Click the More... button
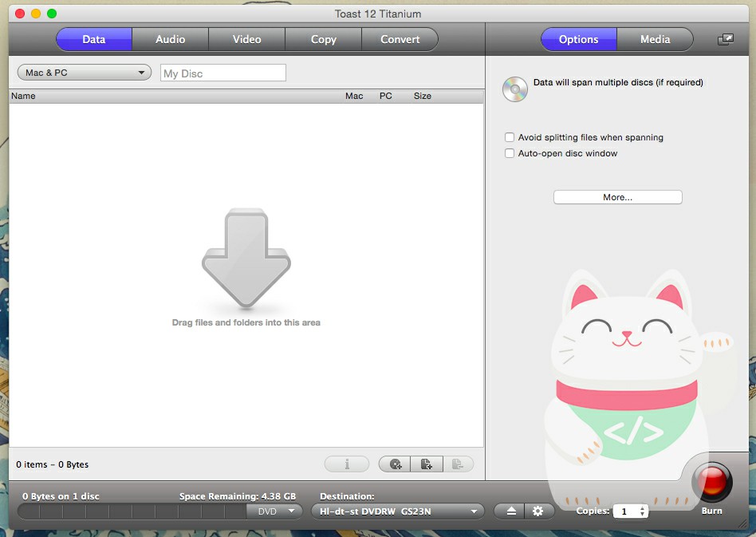The height and width of the screenshot is (537, 756). (x=617, y=197)
